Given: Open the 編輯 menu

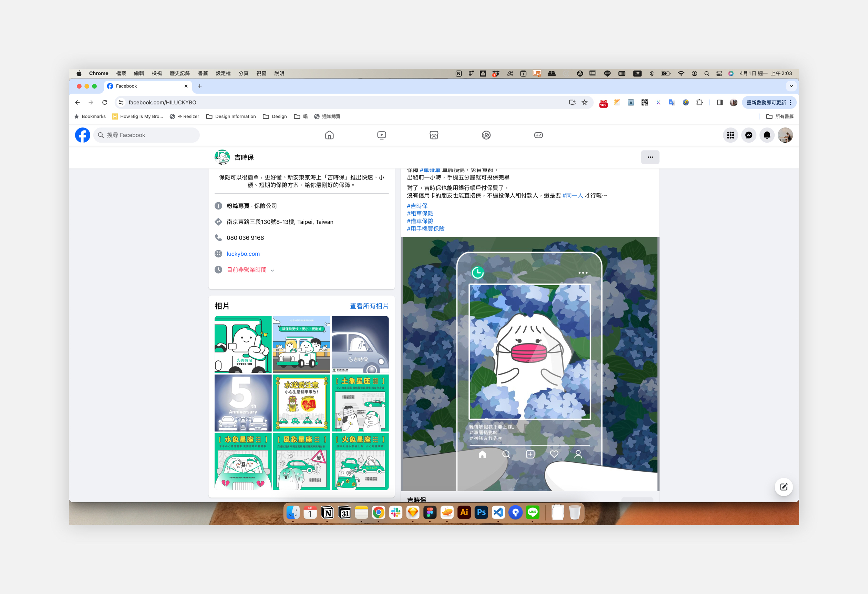Looking at the screenshot, I should coord(139,74).
